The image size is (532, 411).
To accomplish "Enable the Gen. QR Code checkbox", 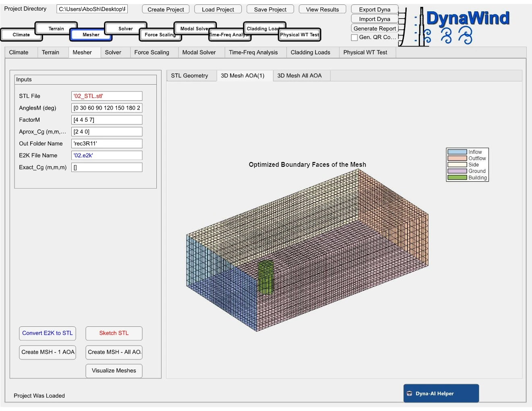I will click(x=355, y=37).
